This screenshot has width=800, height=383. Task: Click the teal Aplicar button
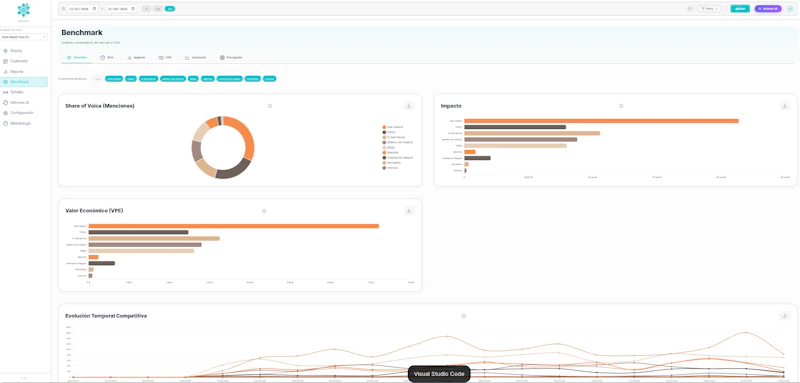coord(740,9)
